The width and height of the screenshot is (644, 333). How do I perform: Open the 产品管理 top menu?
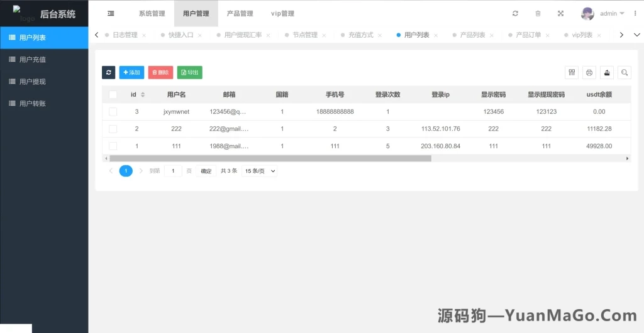240,14
